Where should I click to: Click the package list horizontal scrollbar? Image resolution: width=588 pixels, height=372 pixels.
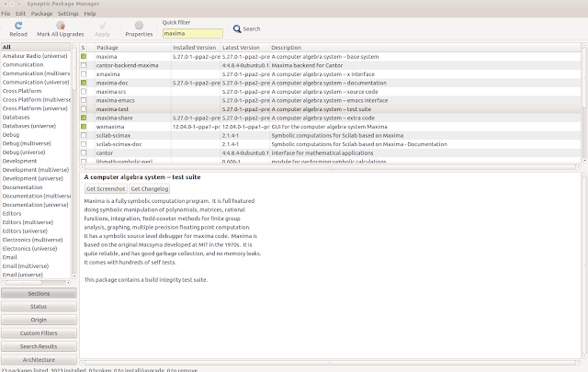coord(331,167)
